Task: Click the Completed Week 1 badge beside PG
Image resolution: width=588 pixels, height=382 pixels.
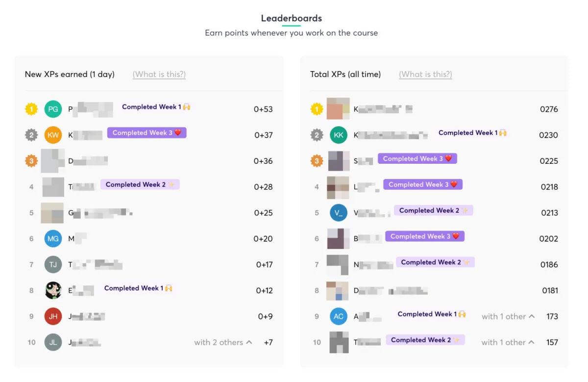Action: pos(156,106)
